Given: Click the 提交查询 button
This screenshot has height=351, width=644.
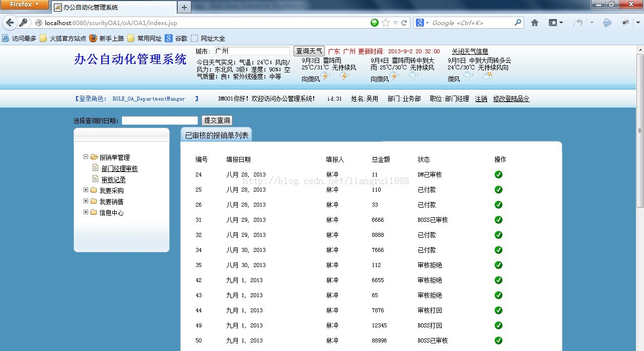Looking at the screenshot, I should (217, 120).
